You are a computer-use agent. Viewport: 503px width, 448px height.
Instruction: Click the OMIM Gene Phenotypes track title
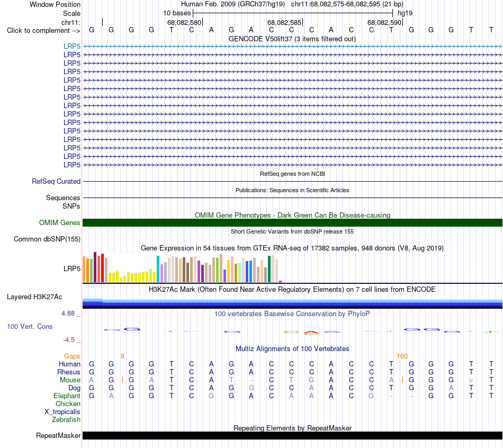point(292,215)
